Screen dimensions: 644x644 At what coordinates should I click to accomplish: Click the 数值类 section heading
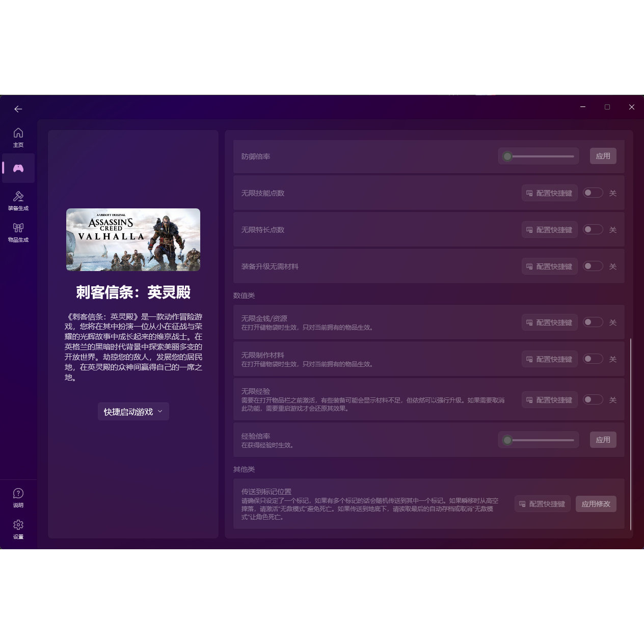point(244,296)
